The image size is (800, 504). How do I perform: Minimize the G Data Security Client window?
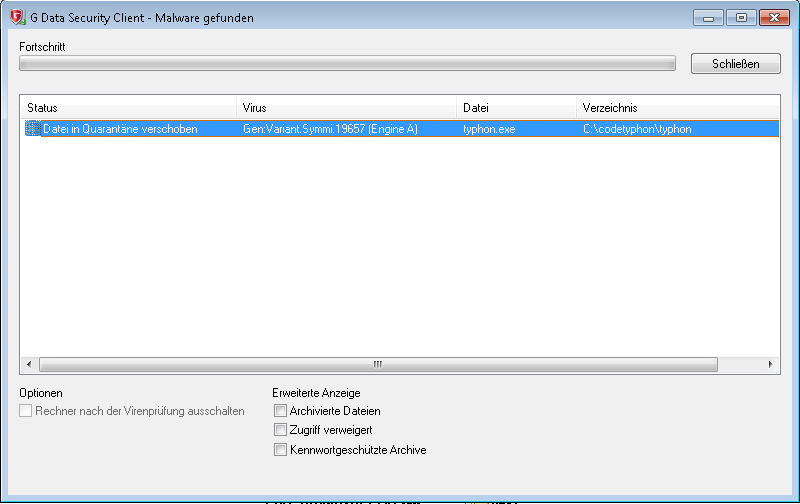[708, 18]
